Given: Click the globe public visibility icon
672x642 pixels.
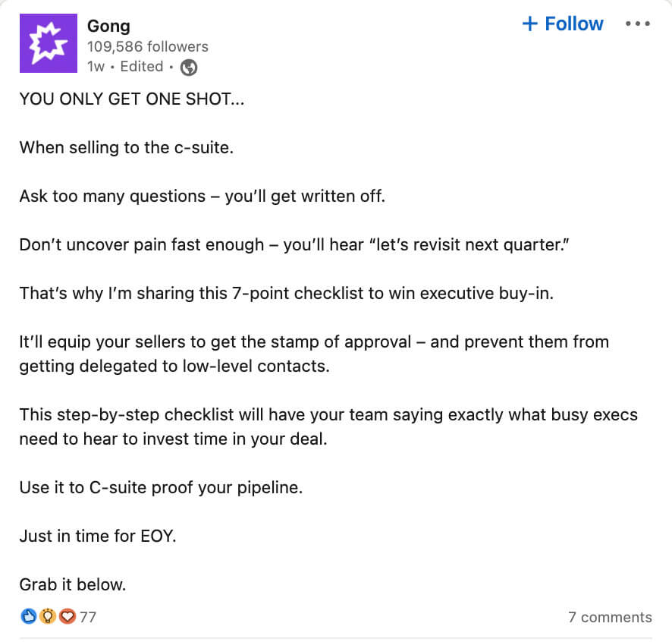Looking at the screenshot, I should coord(189,68).
